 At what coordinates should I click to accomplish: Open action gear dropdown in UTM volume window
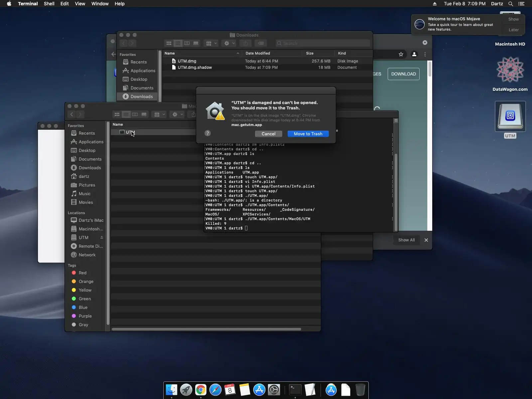177,114
